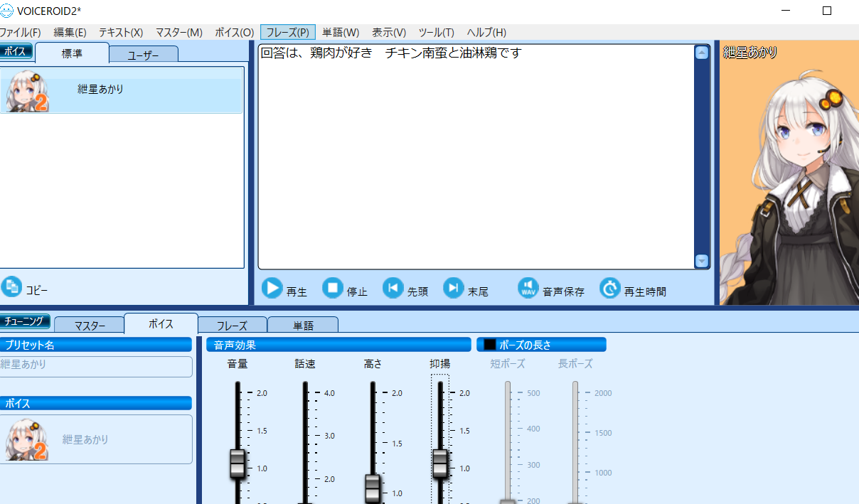Viewport: 859px width, 504px height.
Task: Click 紲星あかり avatar in ボイス preset box
Action: point(28,440)
